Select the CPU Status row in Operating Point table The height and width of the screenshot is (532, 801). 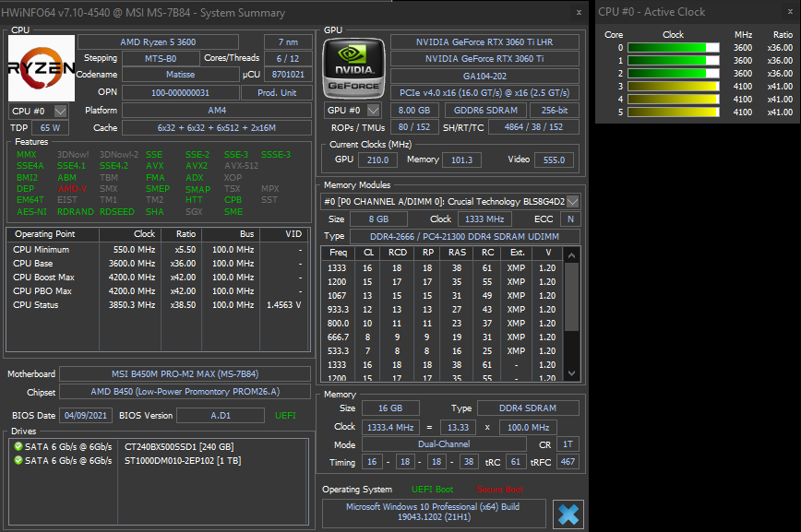(x=157, y=305)
